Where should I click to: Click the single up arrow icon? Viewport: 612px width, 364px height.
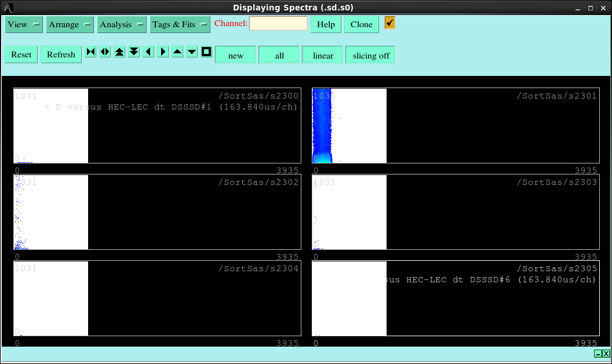tap(177, 52)
